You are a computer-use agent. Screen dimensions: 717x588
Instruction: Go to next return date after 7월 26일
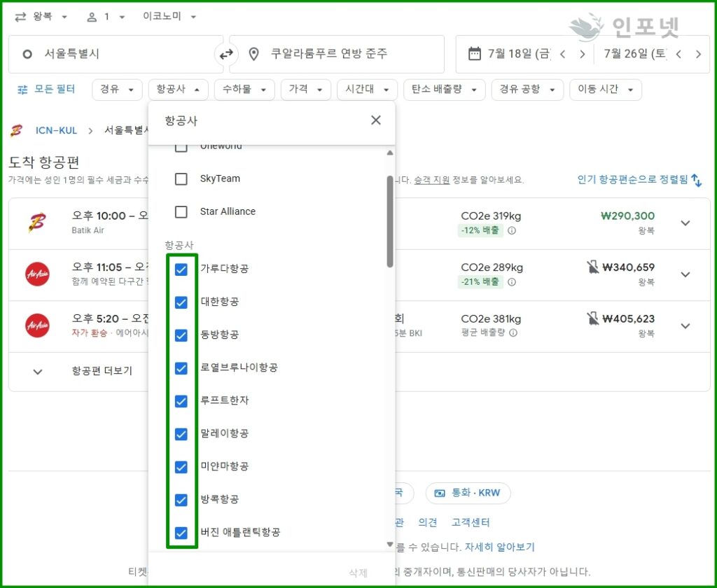click(698, 55)
